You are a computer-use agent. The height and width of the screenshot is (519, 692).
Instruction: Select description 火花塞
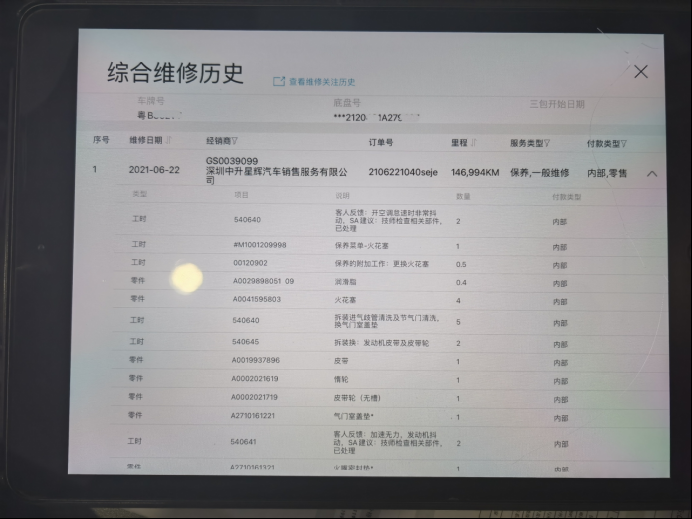tap(345, 300)
